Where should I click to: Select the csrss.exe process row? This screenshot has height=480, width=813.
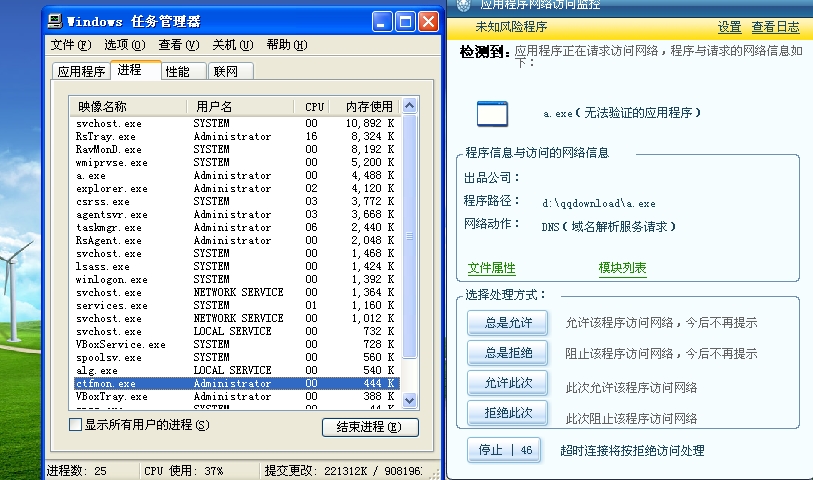point(236,201)
